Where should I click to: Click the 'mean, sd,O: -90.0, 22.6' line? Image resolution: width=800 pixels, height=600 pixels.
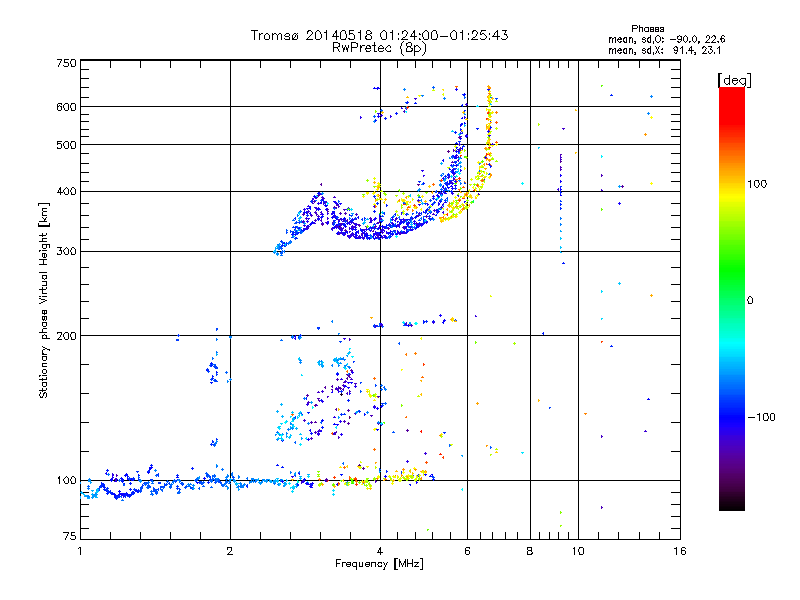666,39
